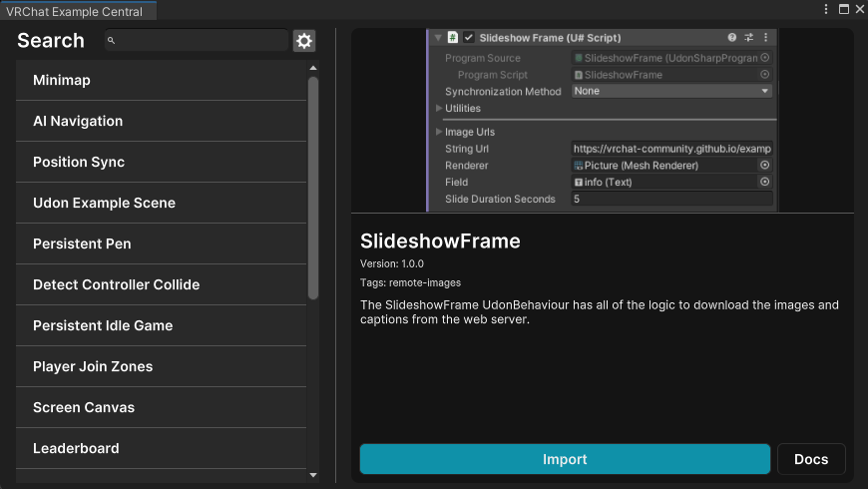Open the settings gear beside Search

tap(304, 41)
